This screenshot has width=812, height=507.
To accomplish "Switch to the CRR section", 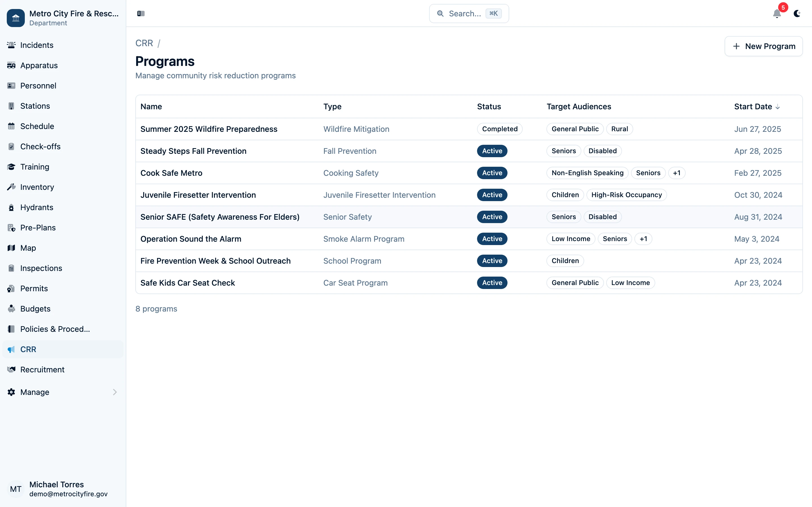I will (x=29, y=349).
